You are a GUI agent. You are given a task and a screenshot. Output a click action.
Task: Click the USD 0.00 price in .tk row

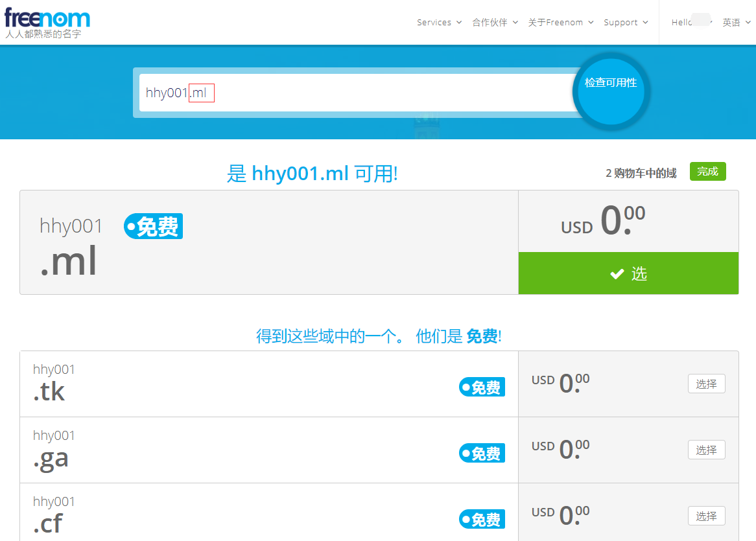tap(560, 382)
